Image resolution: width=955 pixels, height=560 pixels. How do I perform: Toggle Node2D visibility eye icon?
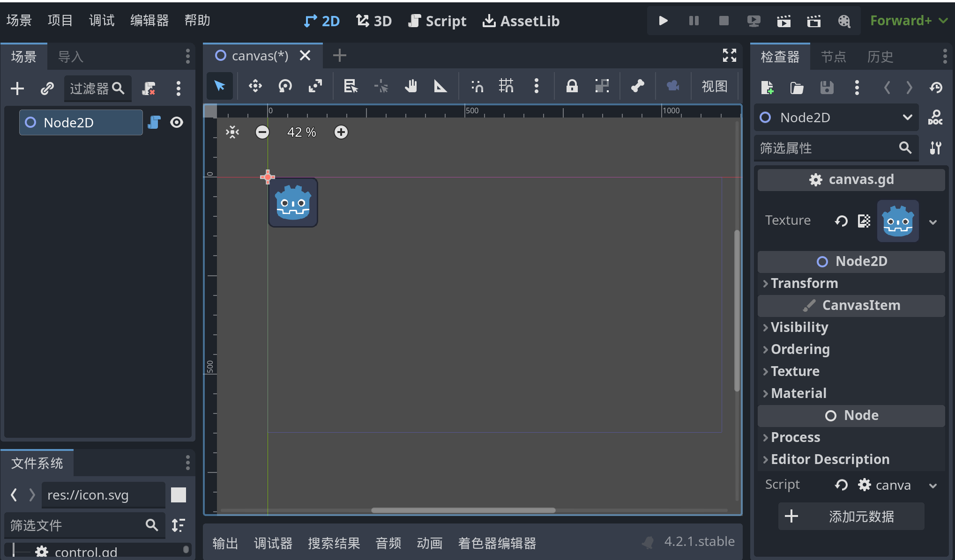177,123
